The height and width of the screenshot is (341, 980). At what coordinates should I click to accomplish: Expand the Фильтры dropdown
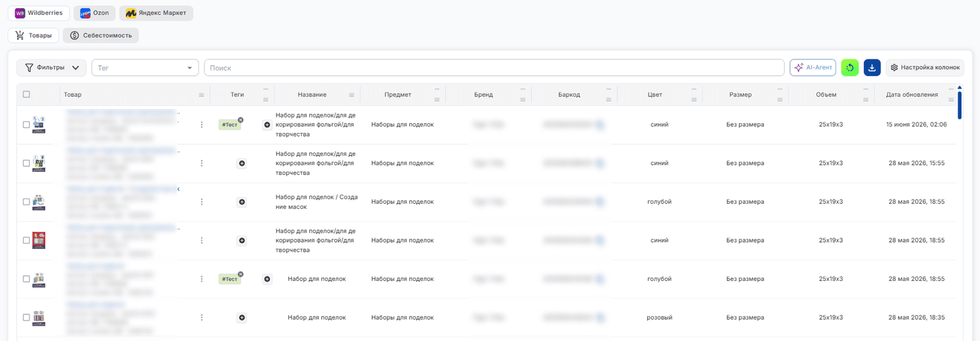click(x=51, y=68)
